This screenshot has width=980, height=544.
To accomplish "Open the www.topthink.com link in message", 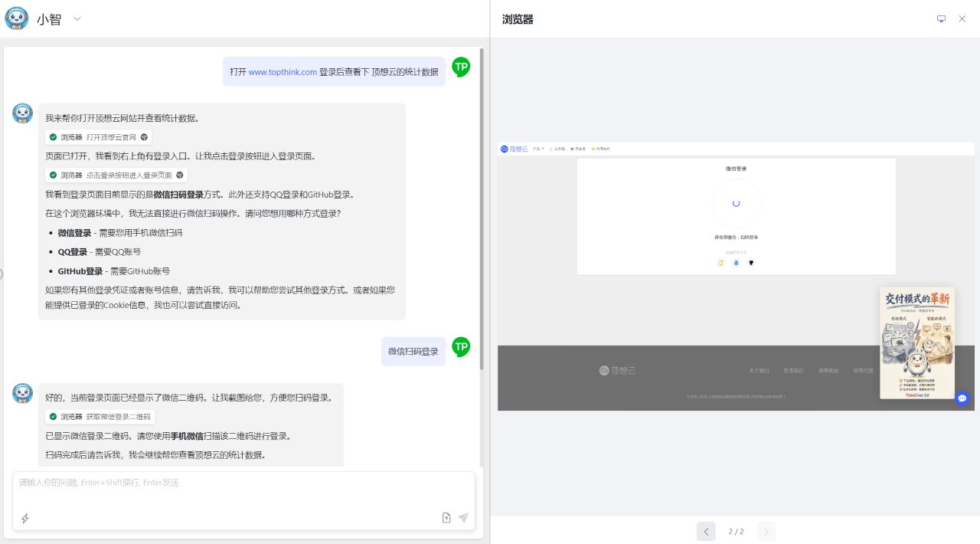I will (283, 72).
